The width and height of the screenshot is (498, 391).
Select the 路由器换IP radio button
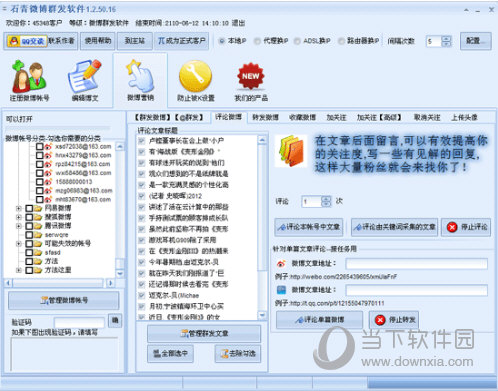pyautogui.click(x=341, y=41)
